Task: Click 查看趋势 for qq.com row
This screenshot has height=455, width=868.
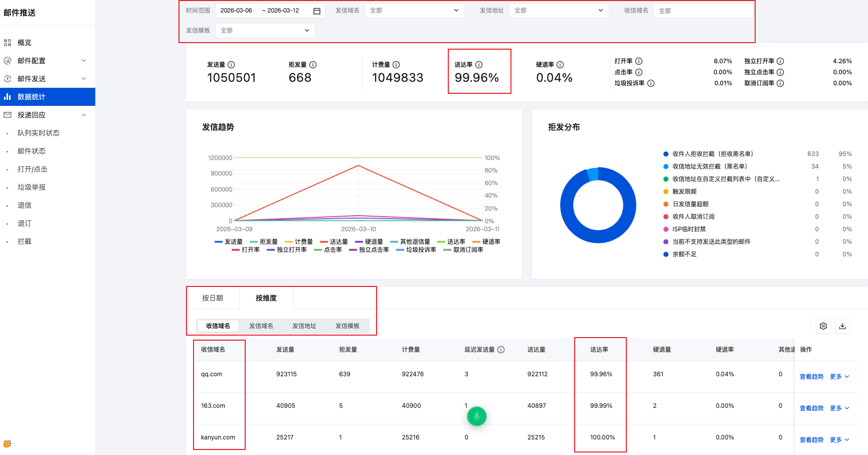Action: click(x=811, y=377)
